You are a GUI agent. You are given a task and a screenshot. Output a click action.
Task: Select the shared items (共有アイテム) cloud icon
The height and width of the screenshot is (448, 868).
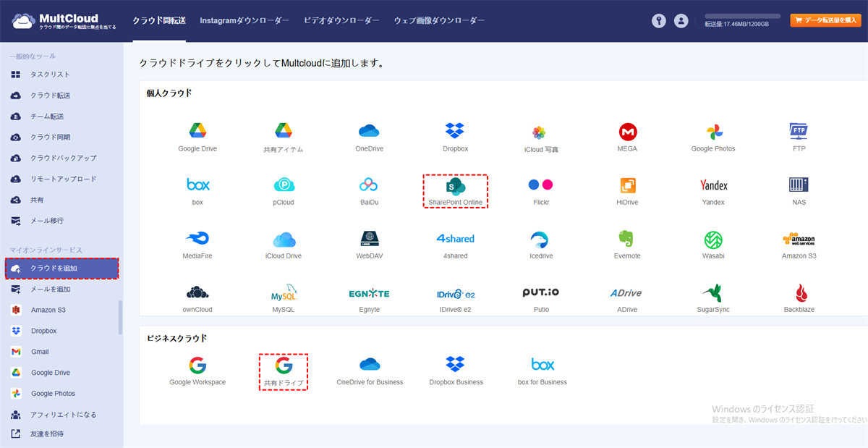pos(283,137)
